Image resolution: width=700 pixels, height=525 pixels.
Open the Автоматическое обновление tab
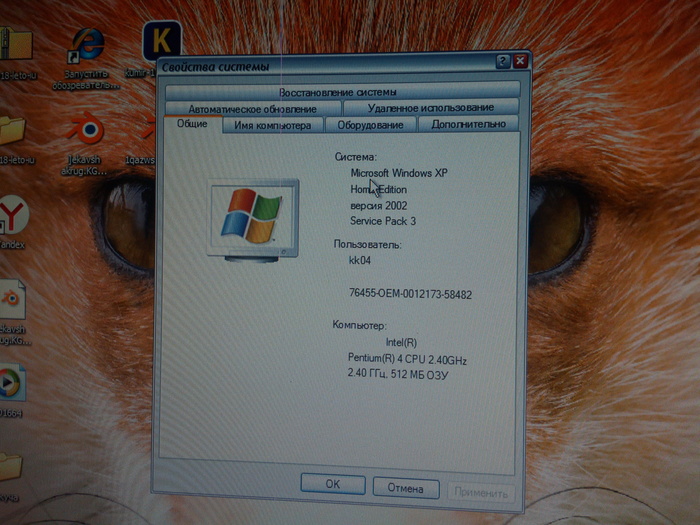click(252, 108)
